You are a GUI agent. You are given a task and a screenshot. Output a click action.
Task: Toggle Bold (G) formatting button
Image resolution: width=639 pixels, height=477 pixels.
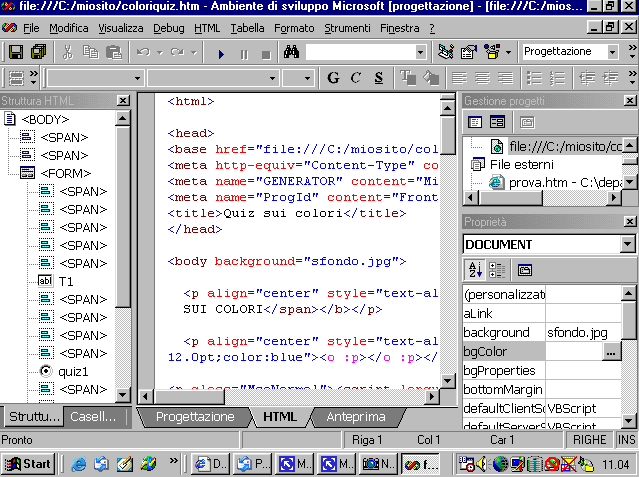coord(333,78)
